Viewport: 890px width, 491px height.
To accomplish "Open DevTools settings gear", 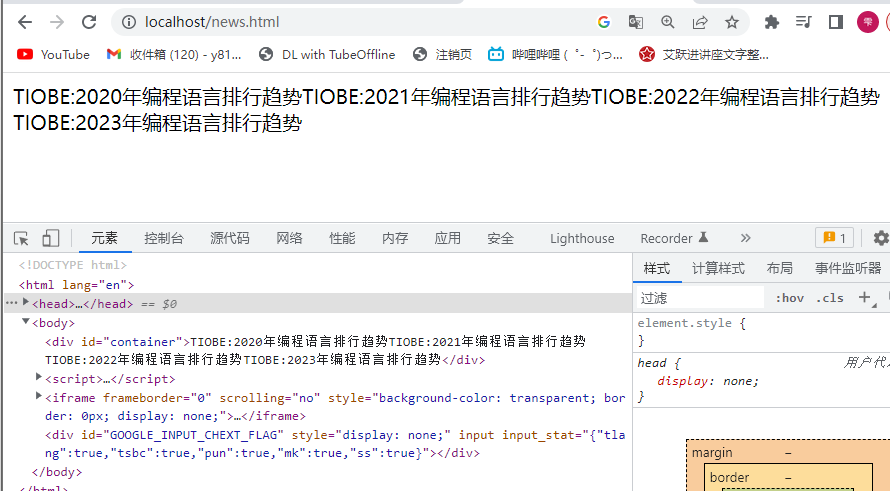I will tap(880, 238).
